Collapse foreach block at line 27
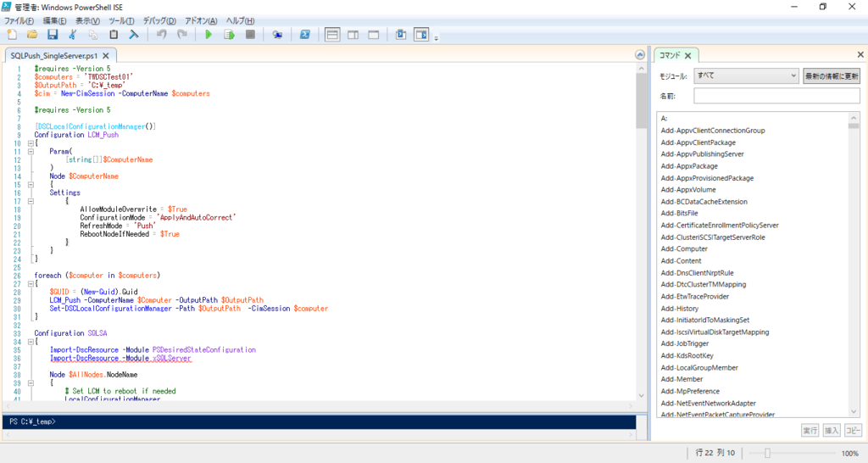The height and width of the screenshot is (463, 868). (x=31, y=283)
